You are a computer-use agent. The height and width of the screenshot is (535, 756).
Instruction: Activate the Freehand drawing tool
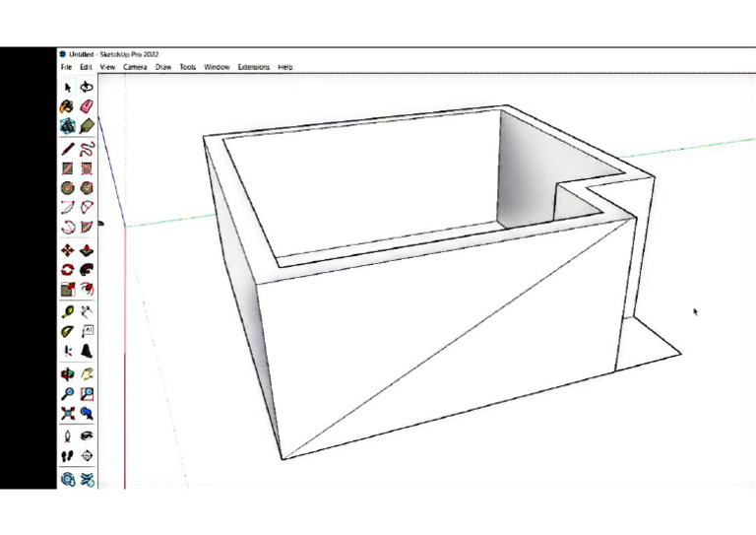point(87,149)
